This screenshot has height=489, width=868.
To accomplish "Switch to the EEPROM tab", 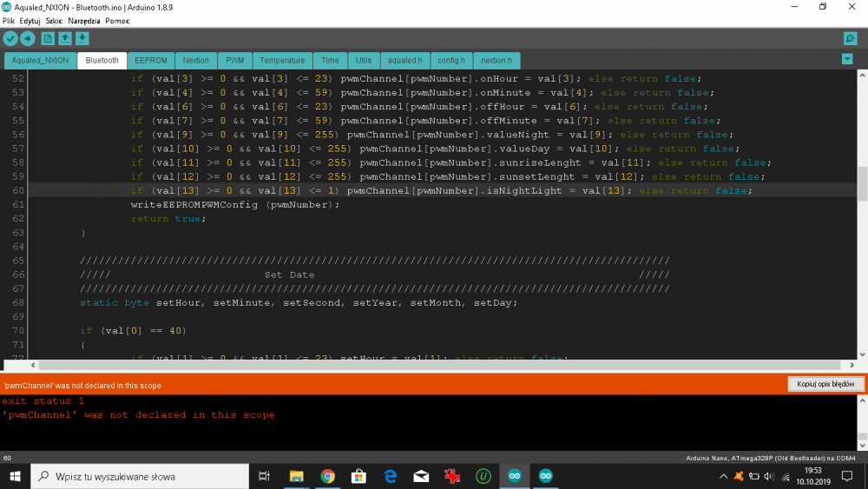I will pos(150,61).
